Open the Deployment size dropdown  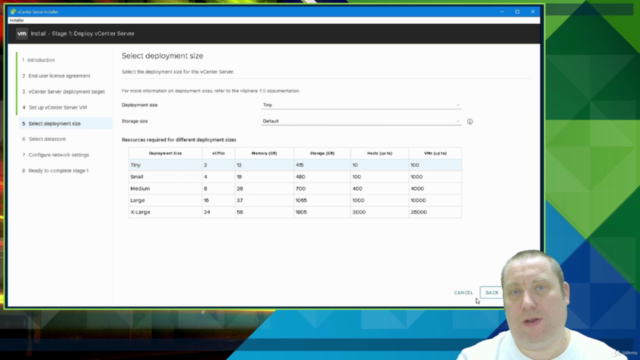361,105
